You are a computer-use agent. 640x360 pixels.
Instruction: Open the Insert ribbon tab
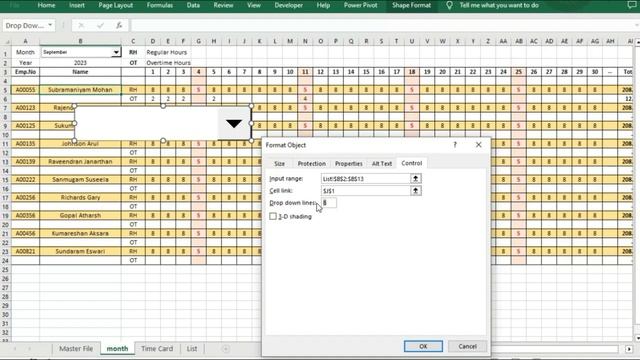77,5
